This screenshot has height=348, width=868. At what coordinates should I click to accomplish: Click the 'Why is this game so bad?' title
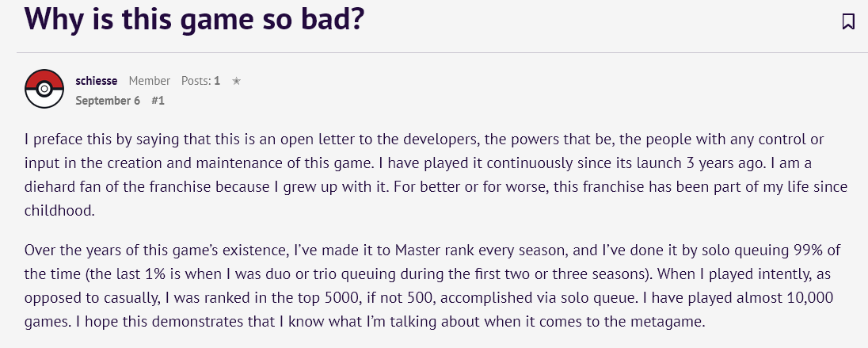coord(194,18)
